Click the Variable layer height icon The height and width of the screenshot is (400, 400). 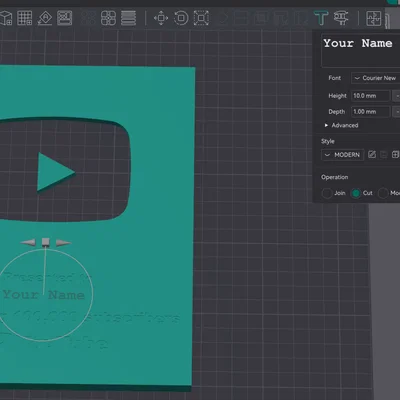(128, 18)
